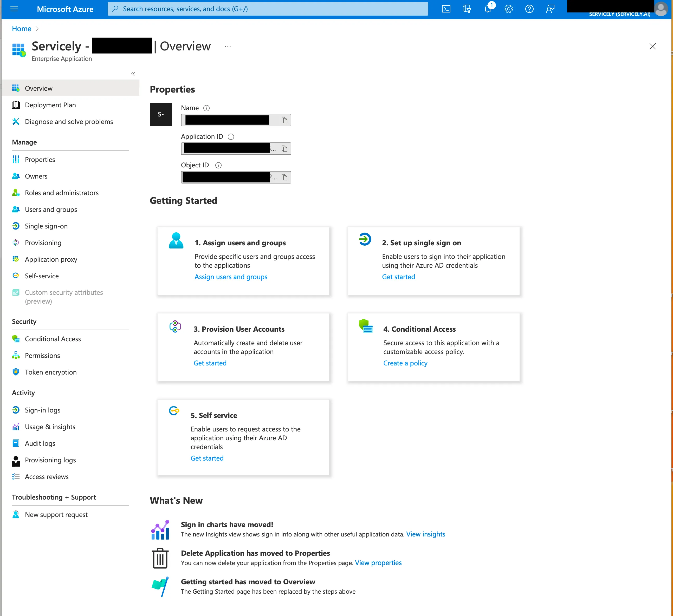The image size is (673, 616).
Task: Open the View properties link
Action: [378, 563]
